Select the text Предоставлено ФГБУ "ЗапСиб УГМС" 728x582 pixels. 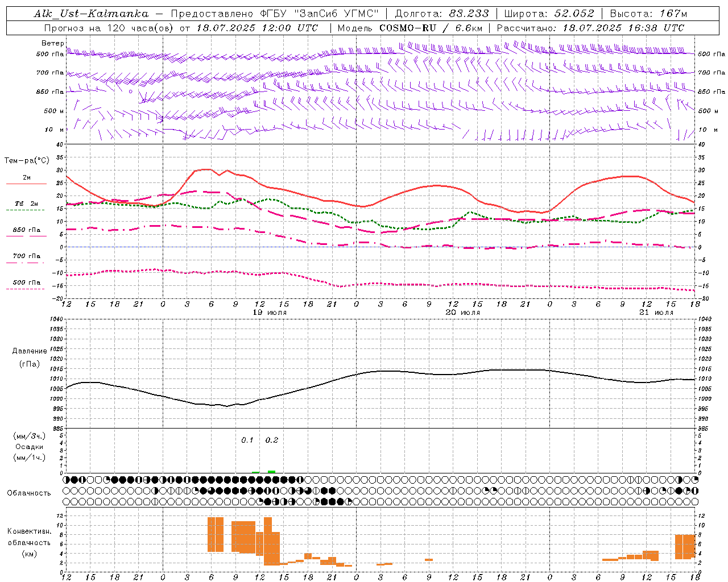(x=275, y=14)
